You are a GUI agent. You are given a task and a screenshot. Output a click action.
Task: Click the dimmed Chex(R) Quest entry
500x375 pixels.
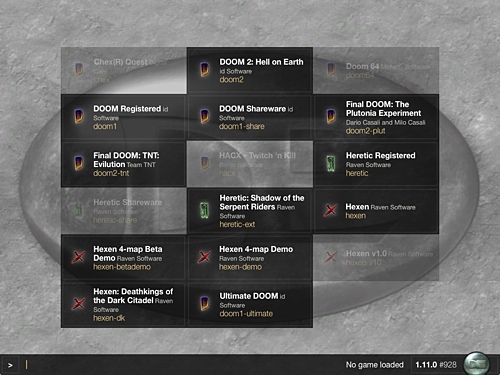pos(123,70)
